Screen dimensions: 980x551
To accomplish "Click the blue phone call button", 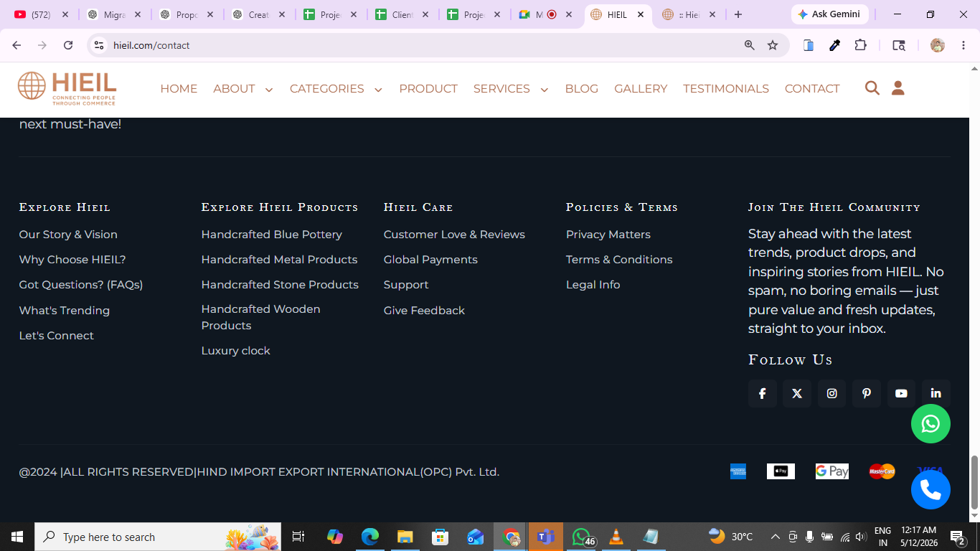I will point(930,490).
